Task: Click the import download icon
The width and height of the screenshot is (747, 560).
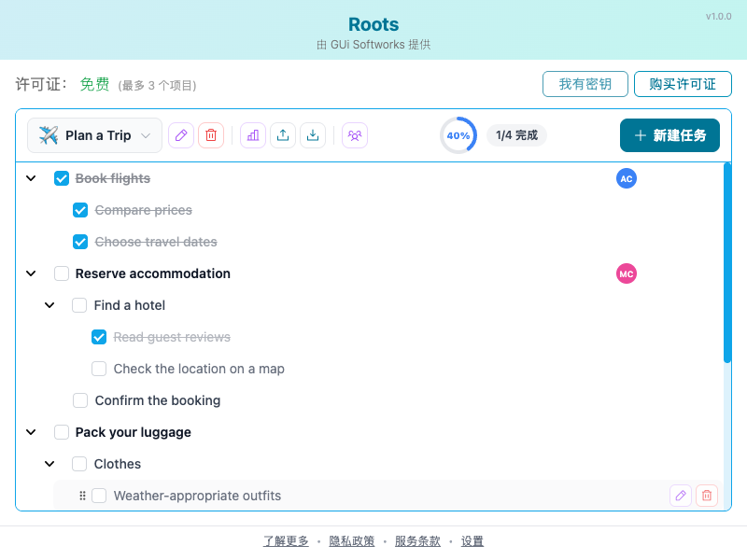Action: coord(313,135)
